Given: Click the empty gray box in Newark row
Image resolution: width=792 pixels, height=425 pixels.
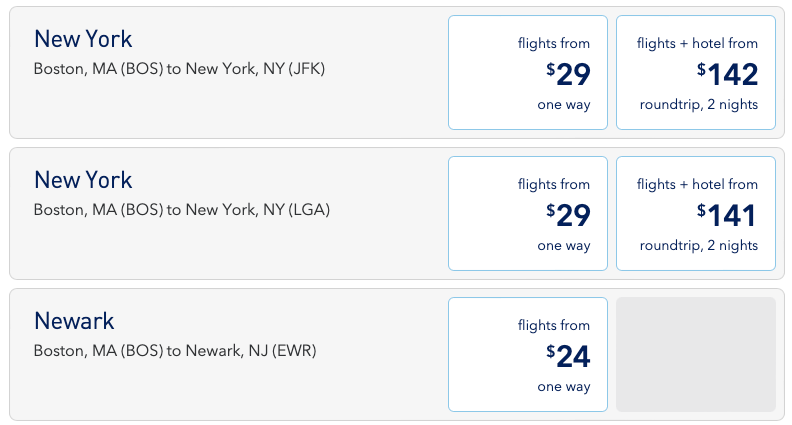Looking at the screenshot, I should [696, 354].
